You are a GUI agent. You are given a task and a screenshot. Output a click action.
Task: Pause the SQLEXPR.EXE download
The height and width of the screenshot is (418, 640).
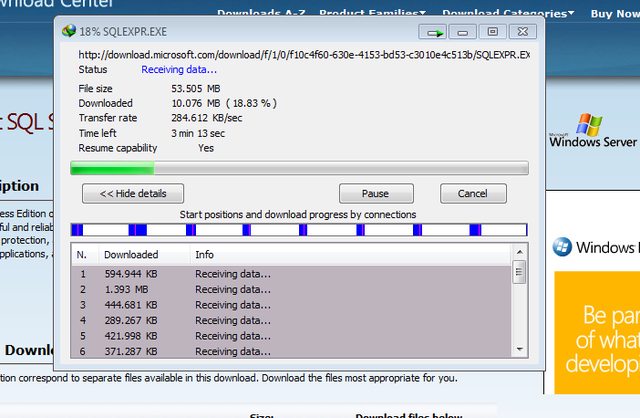pyautogui.click(x=376, y=193)
